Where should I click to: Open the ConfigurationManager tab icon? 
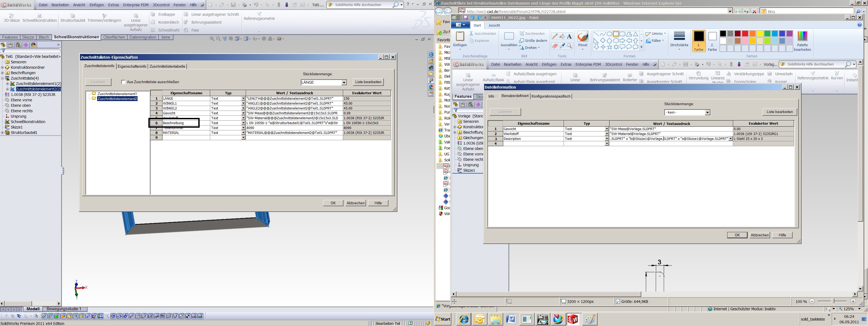pos(18,45)
